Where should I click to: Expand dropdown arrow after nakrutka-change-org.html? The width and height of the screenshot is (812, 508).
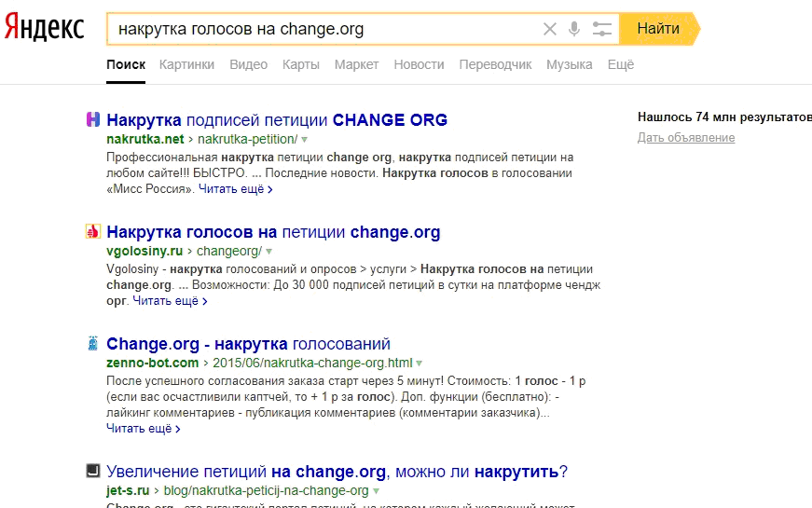[x=420, y=364]
